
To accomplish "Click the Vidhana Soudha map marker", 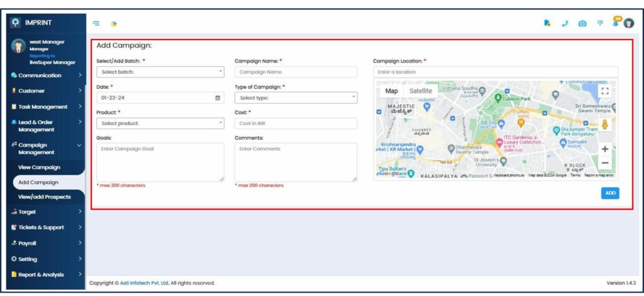I will coord(482,90).
